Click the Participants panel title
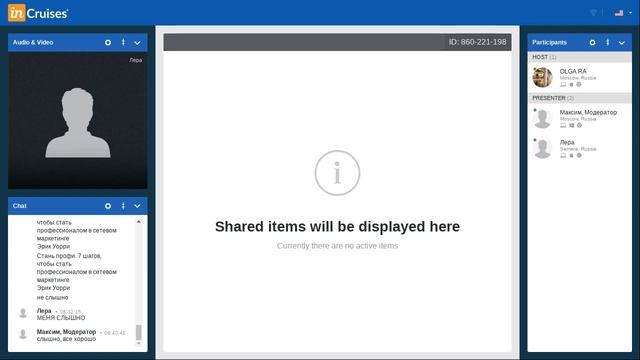The height and width of the screenshot is (360, 640). coord(549,42)
